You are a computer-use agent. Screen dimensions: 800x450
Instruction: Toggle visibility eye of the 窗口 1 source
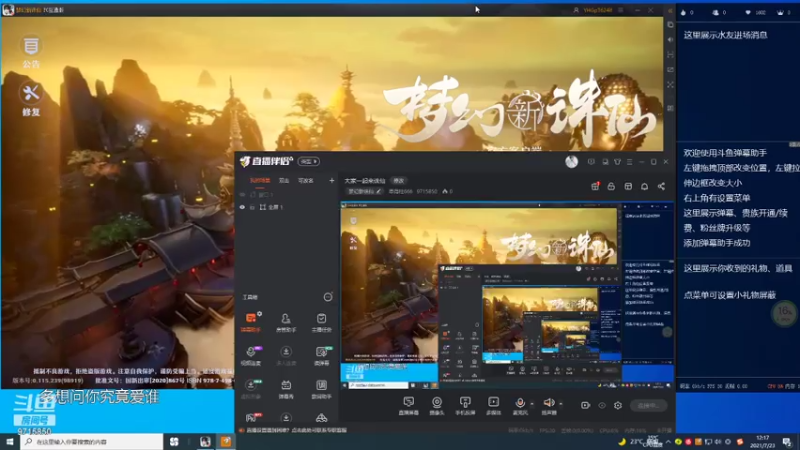tap(242, 194)
